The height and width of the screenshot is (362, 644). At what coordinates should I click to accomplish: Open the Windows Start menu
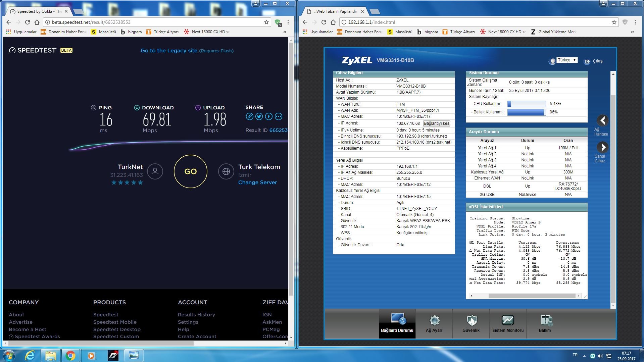point(9,355)
